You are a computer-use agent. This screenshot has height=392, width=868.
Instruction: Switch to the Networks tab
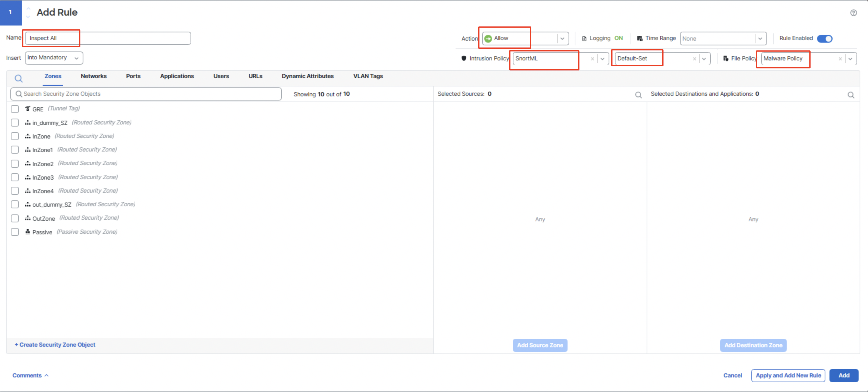pyautogui.click(x=93, y=76)
